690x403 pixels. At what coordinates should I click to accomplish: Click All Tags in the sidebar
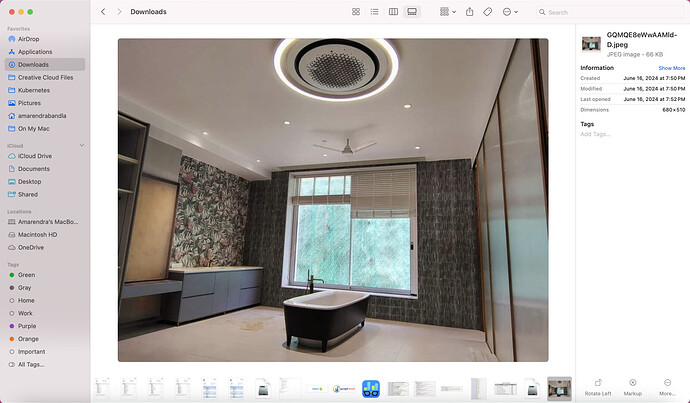click(31, 364)
